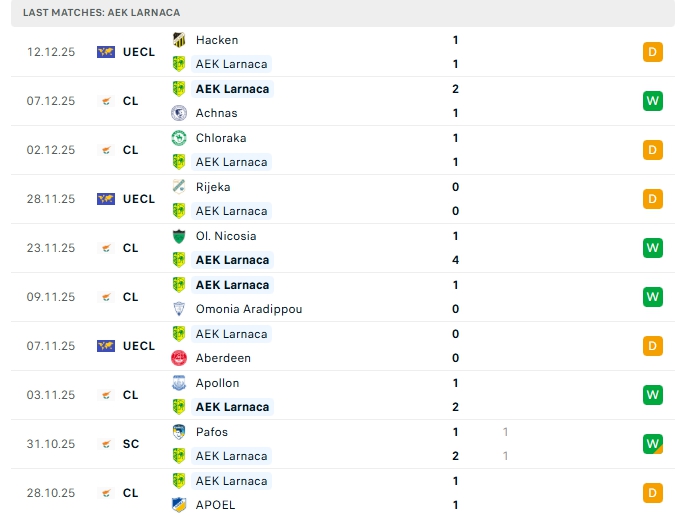The image size is (686, 516).
Task: Click the Chloraka team badge
Action: (179, 138)
